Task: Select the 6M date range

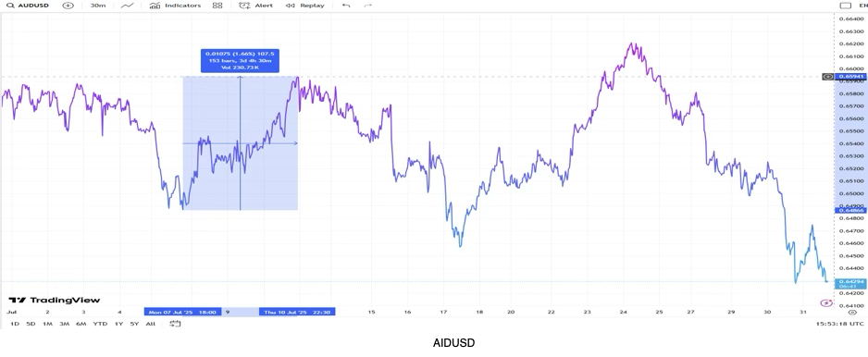Action: pos(81,324)
